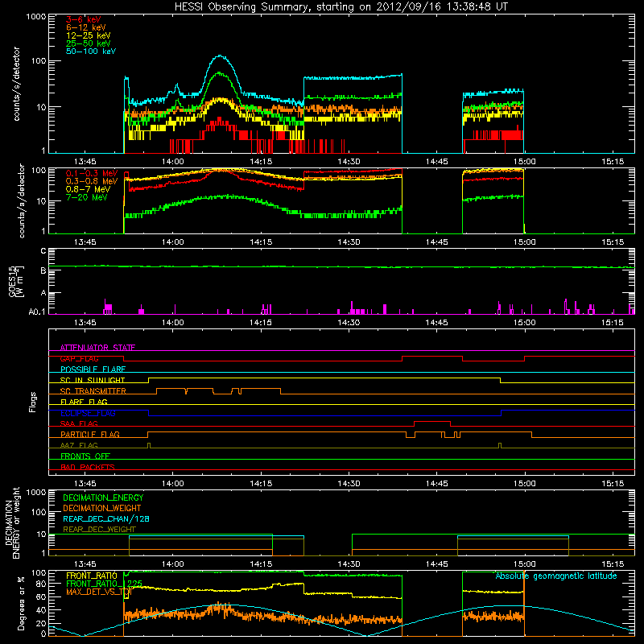Select the FRONT_RATIO legend label
The width and height of the screenshot is (644, 644).
92,576
